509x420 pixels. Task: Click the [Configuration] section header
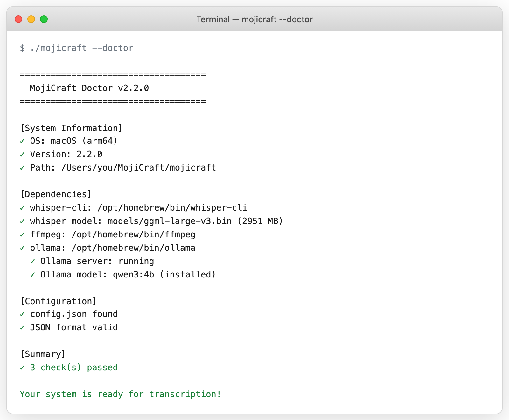(x=59, y=301)
